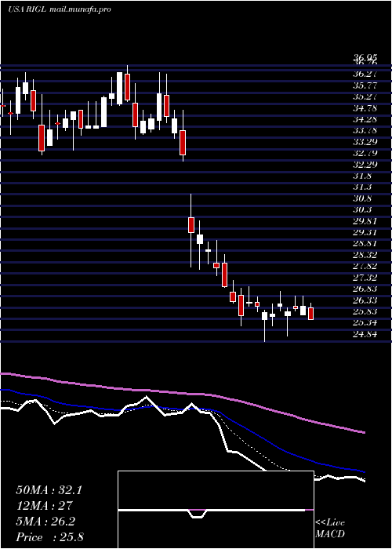Select the 32.29 price axis label
392x549 pixels.
point(365,165)
